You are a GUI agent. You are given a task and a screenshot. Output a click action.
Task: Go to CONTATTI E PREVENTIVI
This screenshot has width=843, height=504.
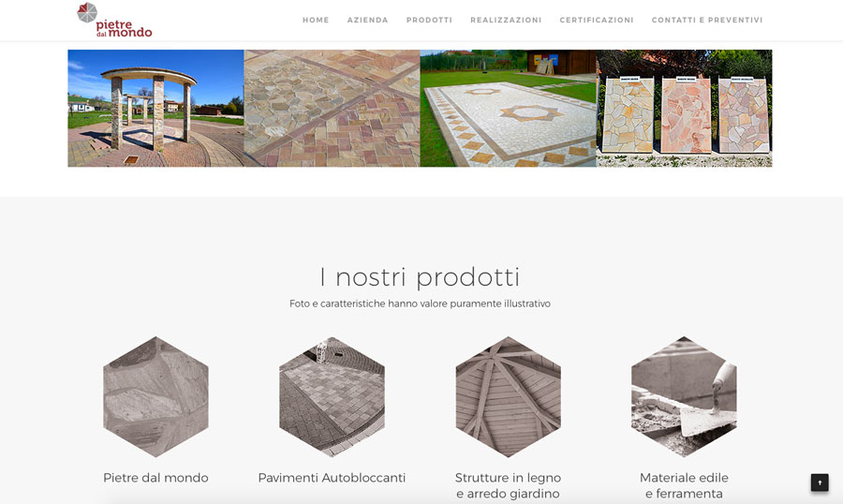point(707,20)
